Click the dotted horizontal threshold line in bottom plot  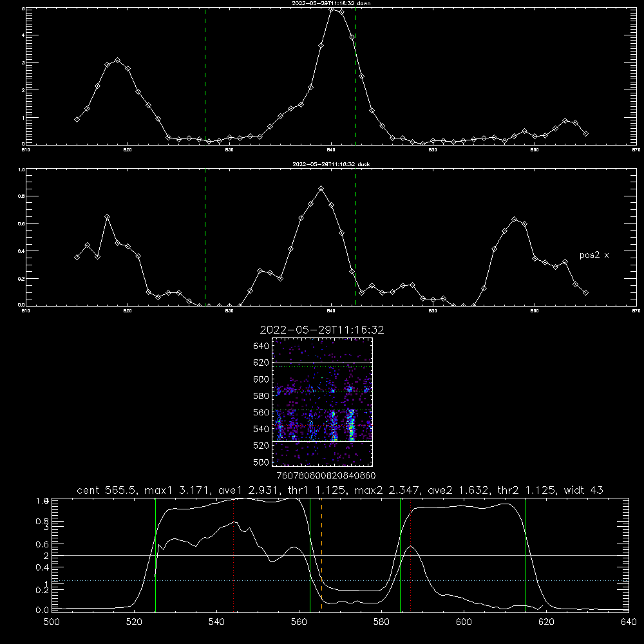click(340, 580)
